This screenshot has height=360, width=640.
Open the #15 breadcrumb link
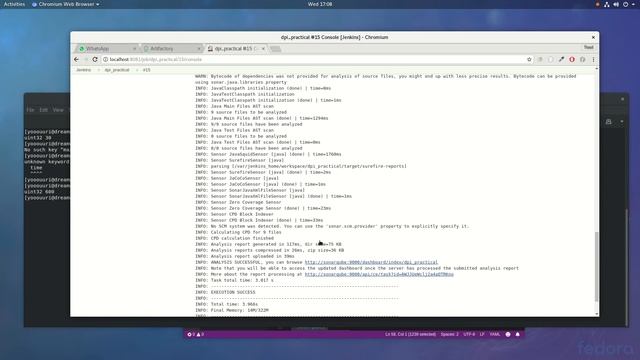pyautogui.click(x=147, y=70)
